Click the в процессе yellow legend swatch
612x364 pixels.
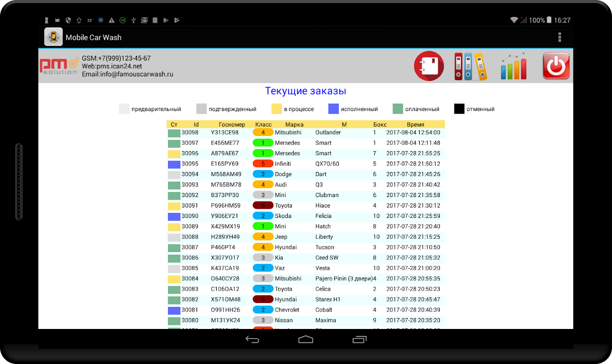[x=277, y=109]
